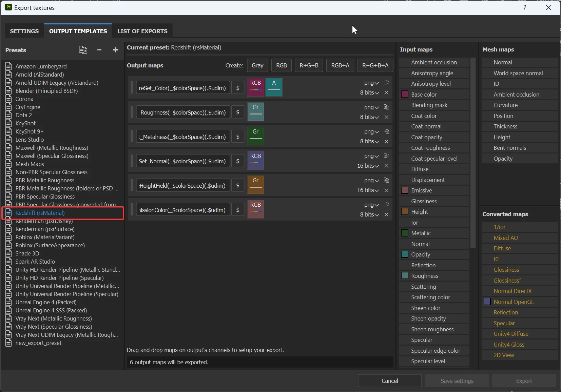Select the Emissive input map

click(x=434, y=190)
